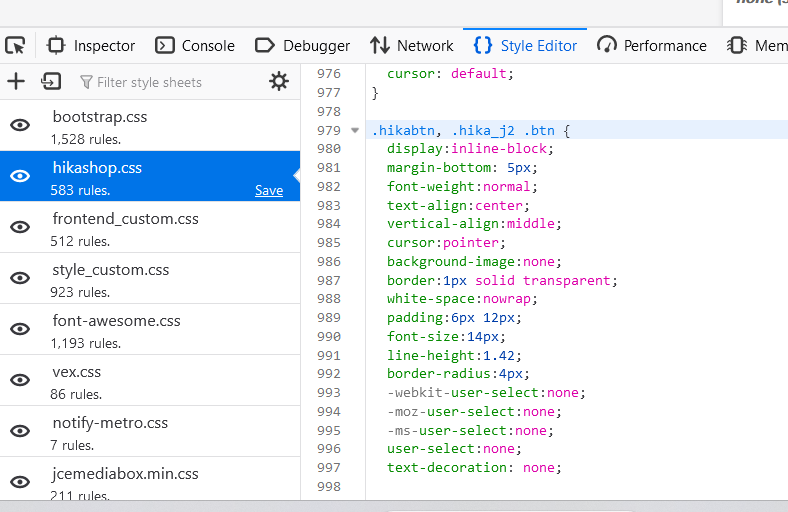The image size is (788, 512).
Task: Select the Performance tab
Action: coord(652,45)
